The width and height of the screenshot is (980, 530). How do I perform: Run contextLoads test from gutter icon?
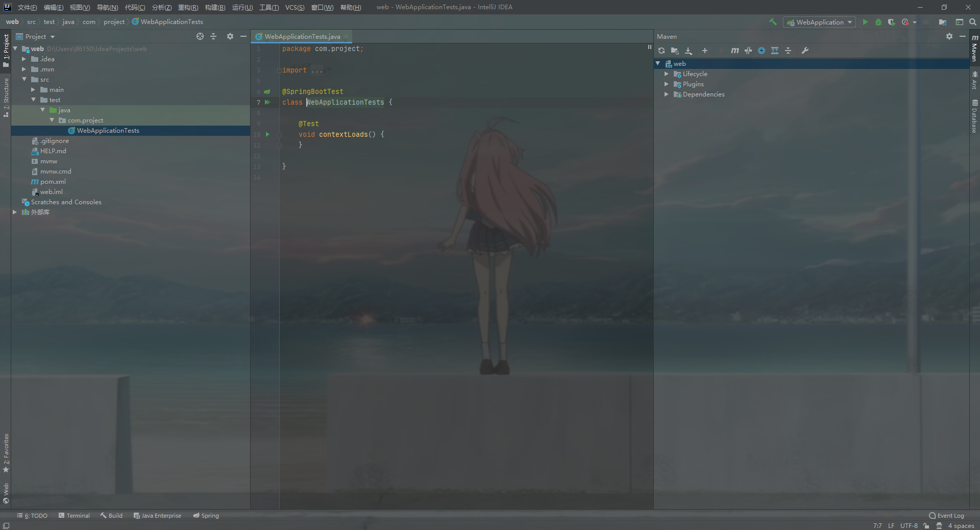267,134
